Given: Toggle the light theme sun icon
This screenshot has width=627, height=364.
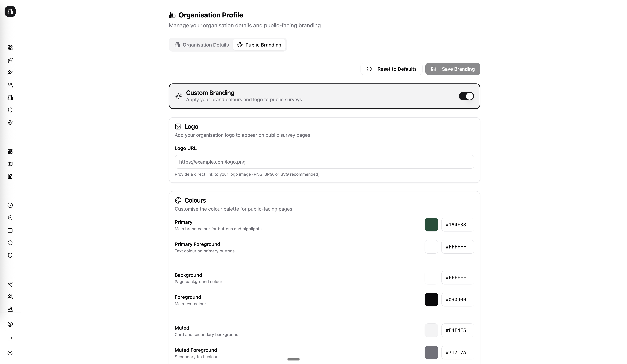Looking at the screenshot, I should tap(10, 353).
